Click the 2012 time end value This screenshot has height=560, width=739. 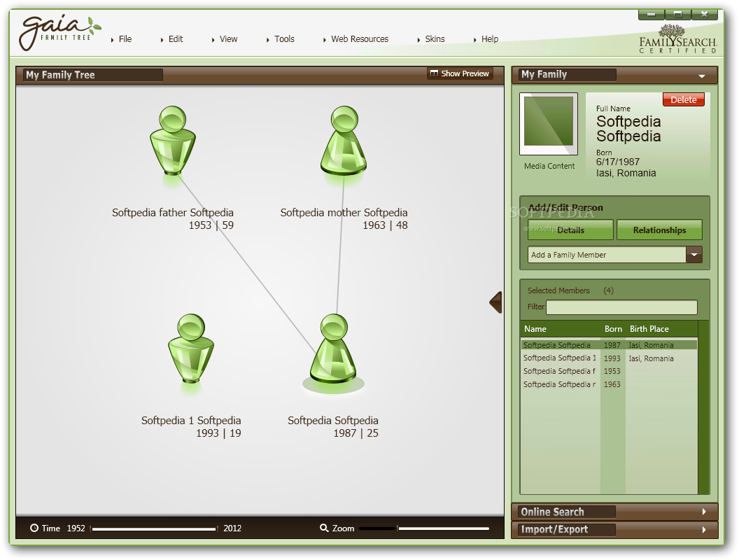(232, 528)
